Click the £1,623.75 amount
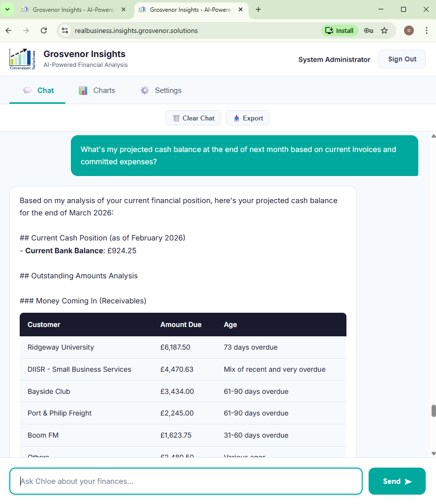436x504 pixels. click(176, 435)
